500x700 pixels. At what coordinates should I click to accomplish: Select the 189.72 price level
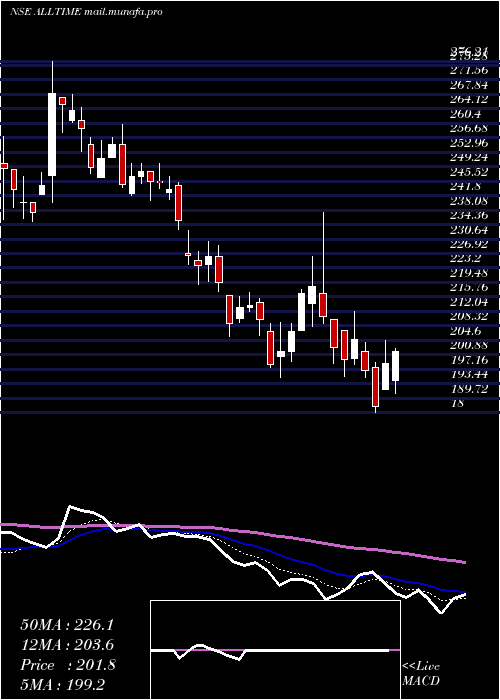[x=469, y=389]
